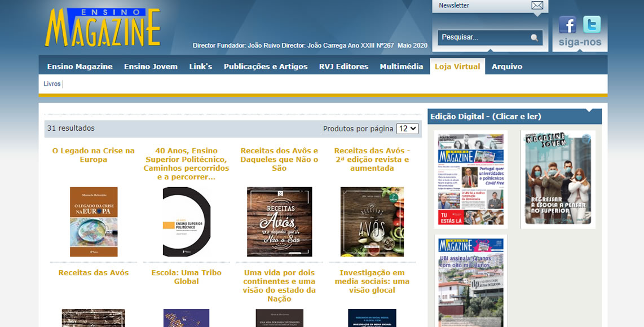Click the Newsletter label

(x=454, y=5)
